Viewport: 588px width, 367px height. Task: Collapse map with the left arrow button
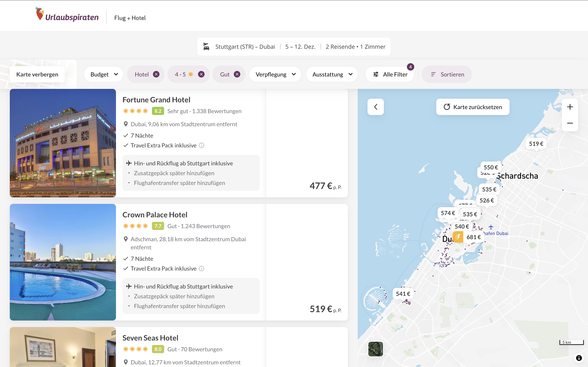[375, 107]
